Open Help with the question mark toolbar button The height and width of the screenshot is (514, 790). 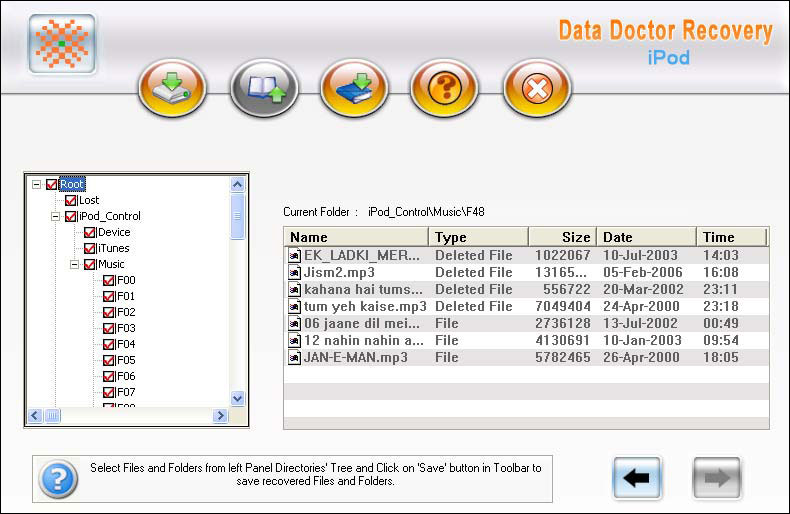tap(444, 88)
